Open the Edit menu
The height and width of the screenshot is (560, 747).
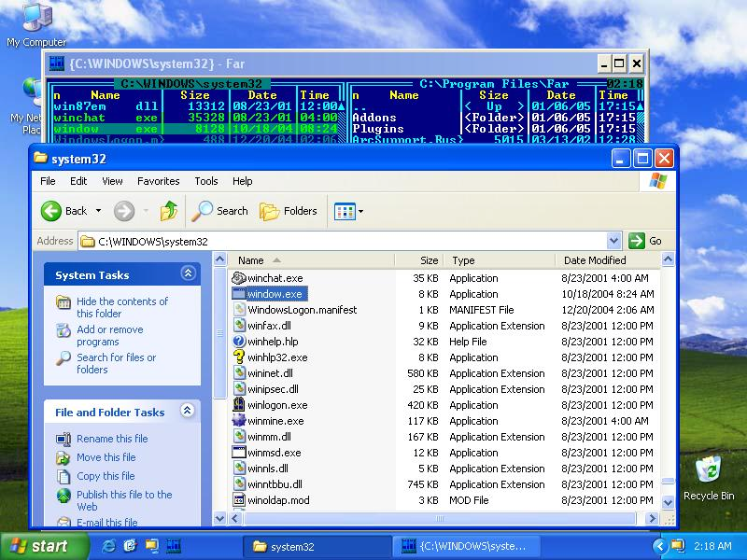[78, 181]
